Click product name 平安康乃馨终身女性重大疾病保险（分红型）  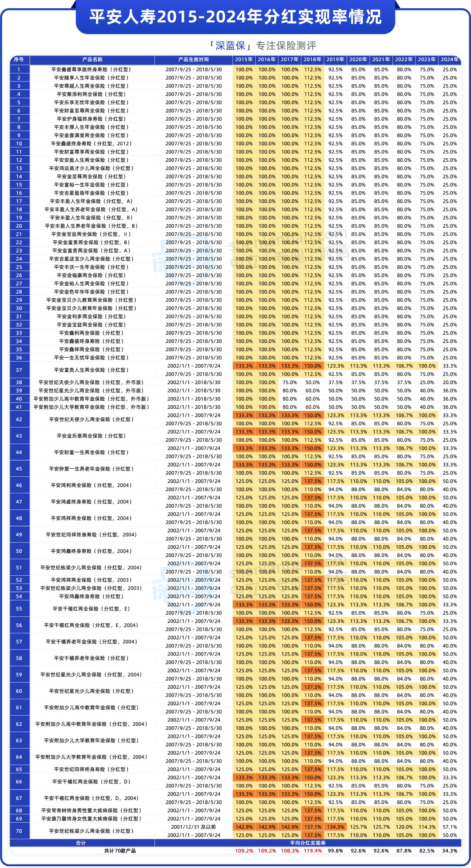(92, 819)
